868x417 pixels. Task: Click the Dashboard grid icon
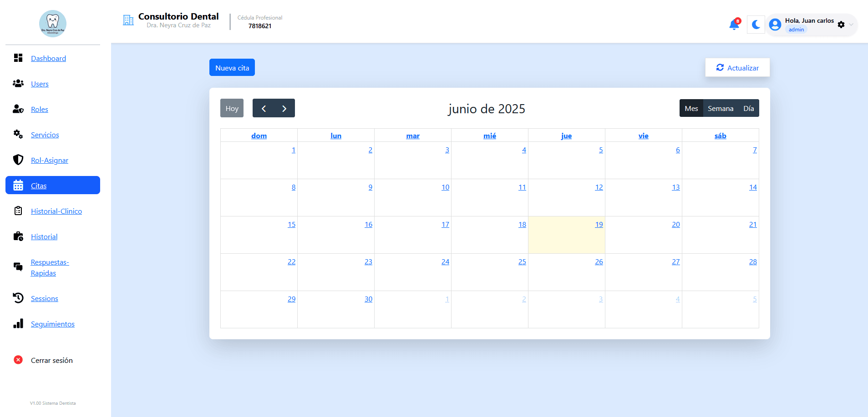click(x=18, y=58)
